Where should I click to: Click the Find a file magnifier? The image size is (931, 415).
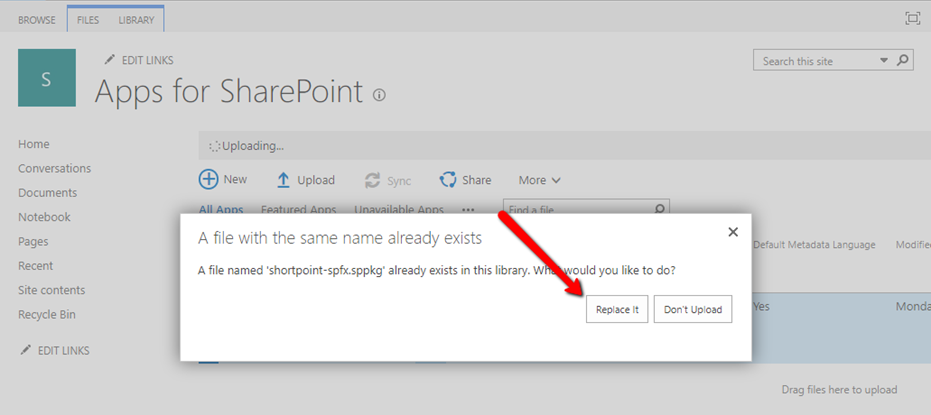pos(659,208)
